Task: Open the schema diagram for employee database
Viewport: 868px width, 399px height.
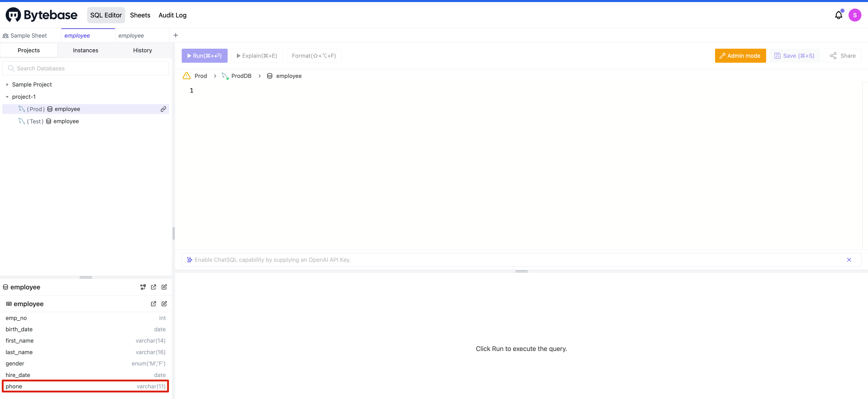Action: point(143,287)
